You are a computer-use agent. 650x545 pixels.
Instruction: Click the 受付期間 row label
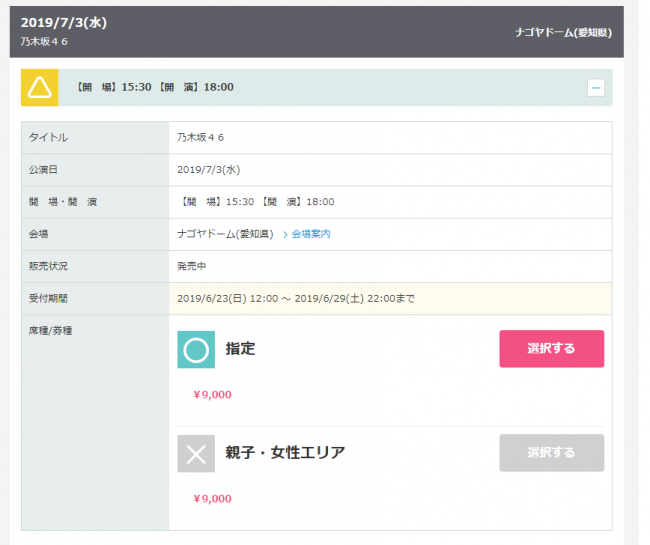(x=48, y=298)
